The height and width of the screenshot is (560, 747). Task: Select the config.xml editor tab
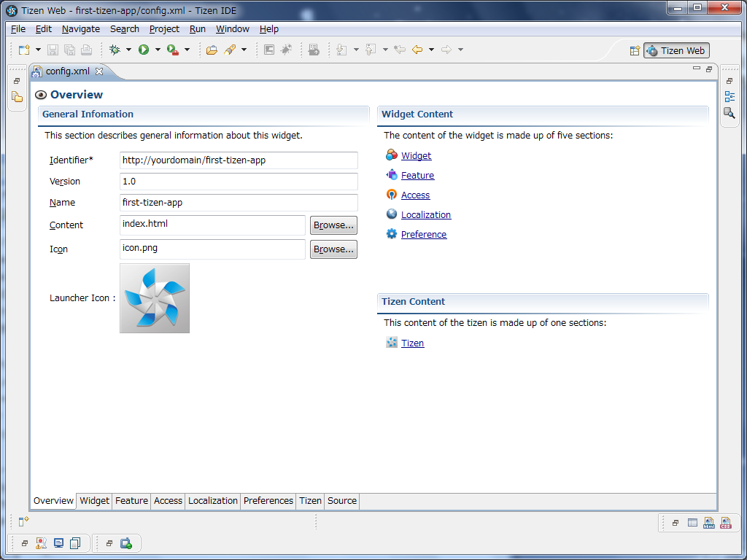(66, 71)
